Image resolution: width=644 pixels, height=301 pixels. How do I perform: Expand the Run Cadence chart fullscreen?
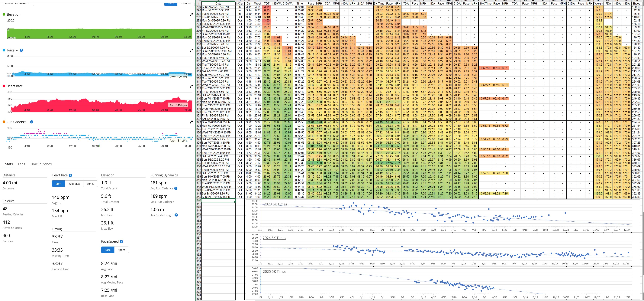(x=191, y=122)
